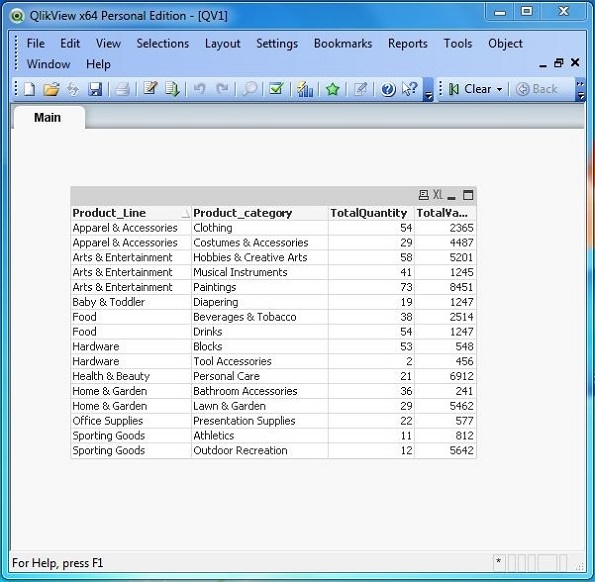595x582 pixels.
Task: Open the Help menu
Action: tap(98, 64)
